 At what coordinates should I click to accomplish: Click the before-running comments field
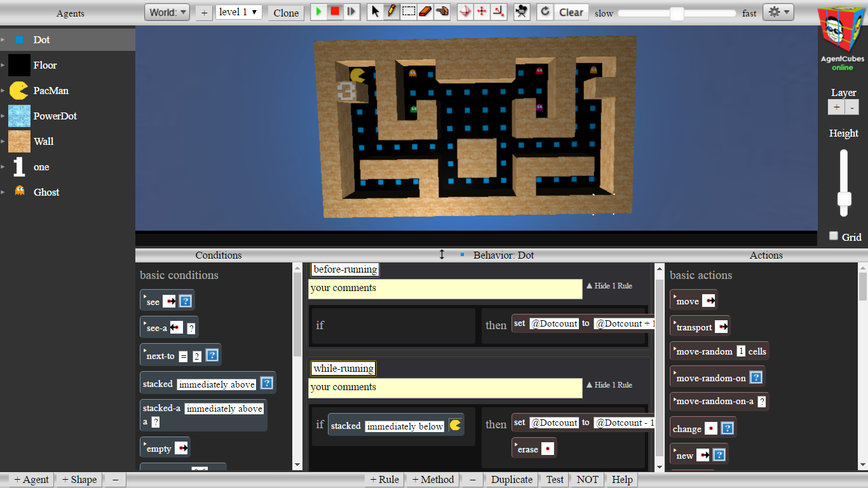pos(445,288)
